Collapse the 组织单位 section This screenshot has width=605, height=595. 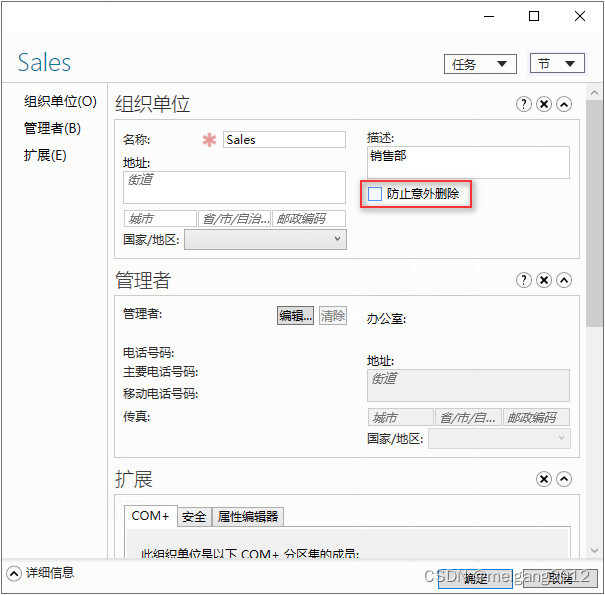(564, 104)
